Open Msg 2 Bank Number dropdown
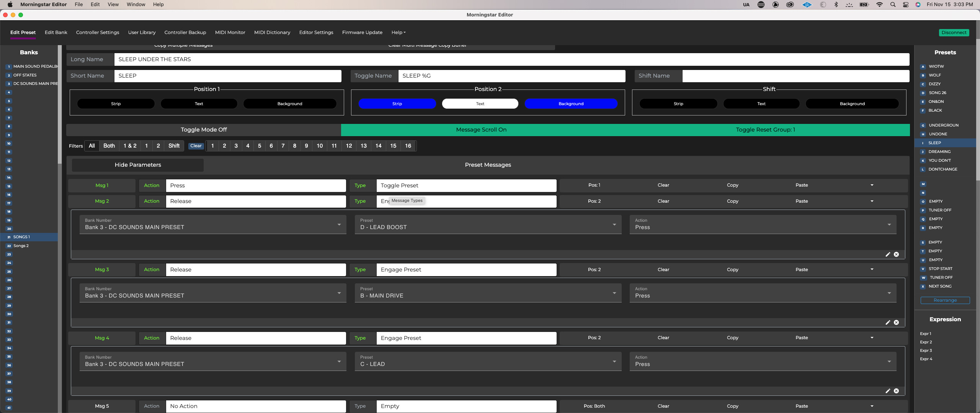Viewport: 980px width, 413px height. point(213,224)
